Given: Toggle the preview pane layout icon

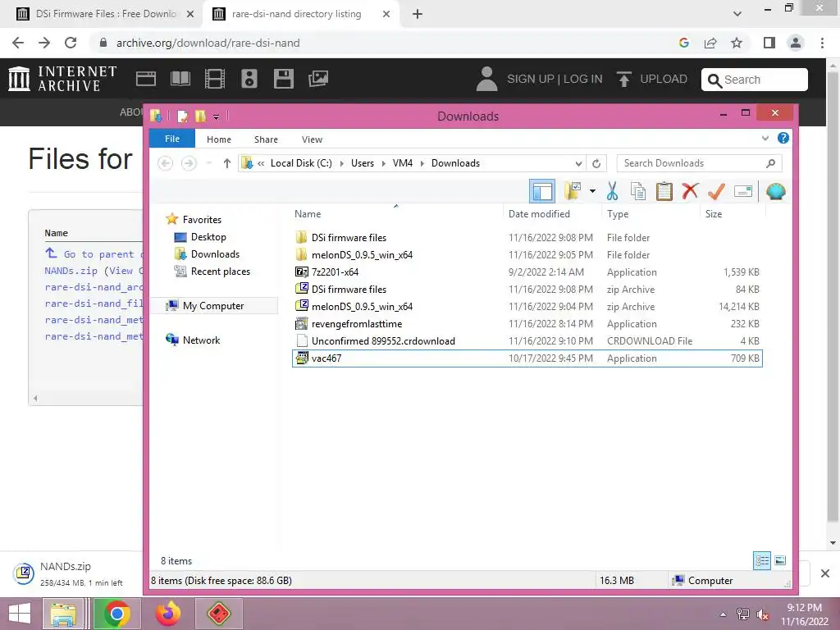Looking at the screenshot, I should pos(542,191).
